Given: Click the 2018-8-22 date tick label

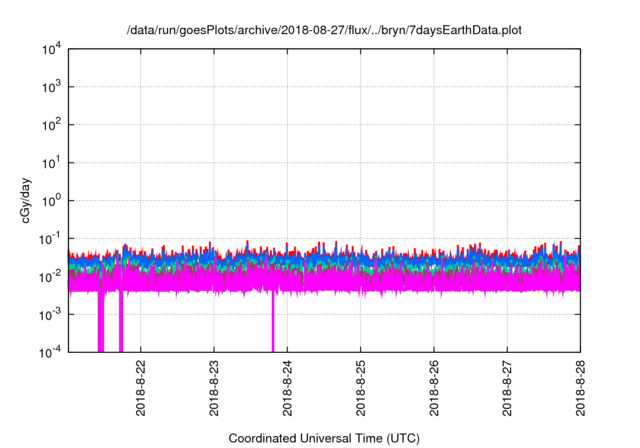Looking at the screenshot, I should [140, 388].
